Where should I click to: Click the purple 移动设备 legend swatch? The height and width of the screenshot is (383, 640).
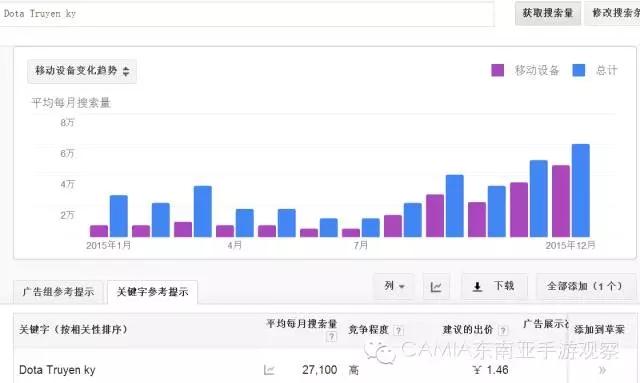point(498,70)
